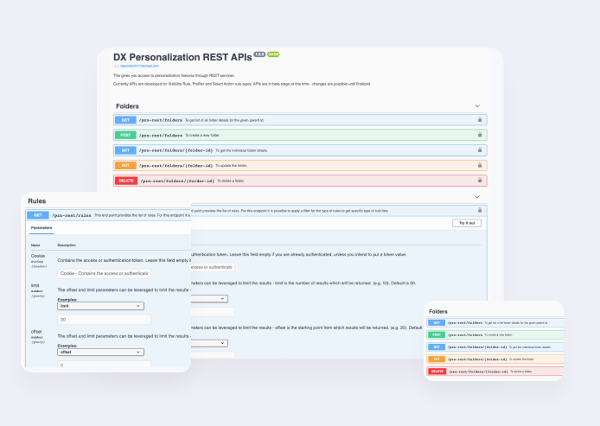Click the Try it out button
600x426 pixels.
(467, 223)
